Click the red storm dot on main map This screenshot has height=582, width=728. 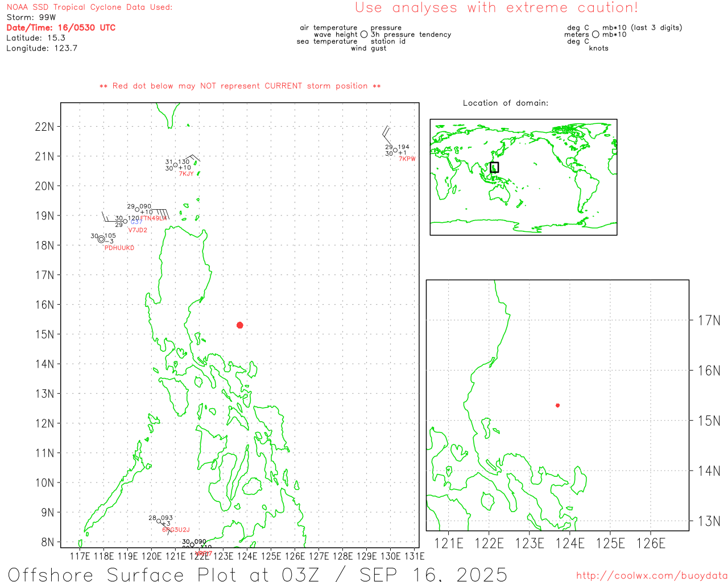240,325
